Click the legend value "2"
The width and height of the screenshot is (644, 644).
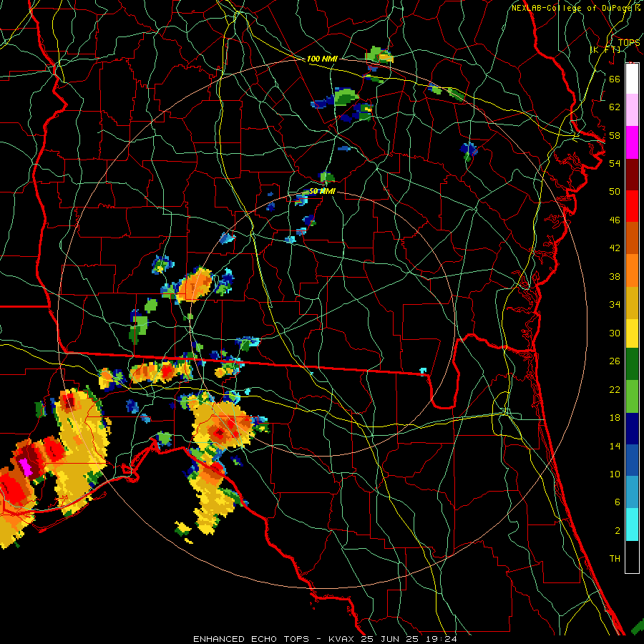point(617,531)
